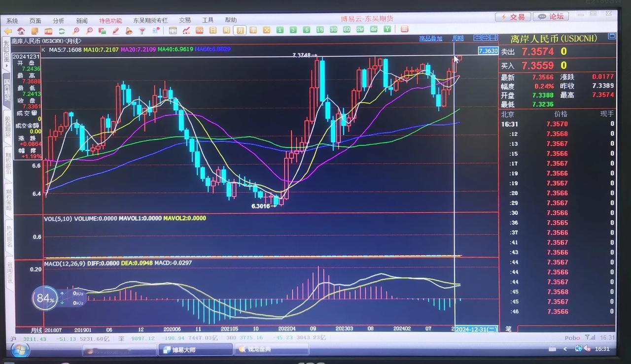Switch to the 博易大师 taskbar window
This screenshot has width=631, height=364.
(196, 350)
